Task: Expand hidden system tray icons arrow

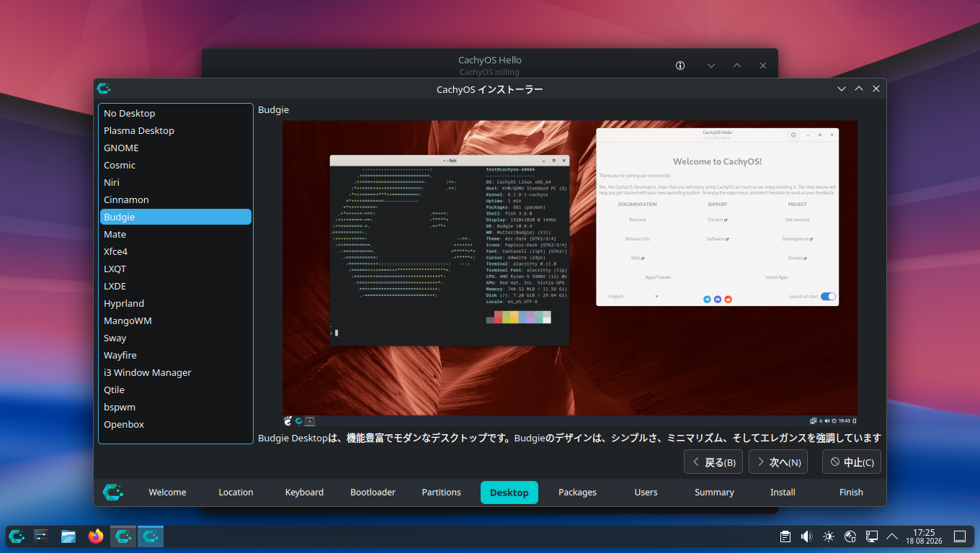Action: [892, 536]
